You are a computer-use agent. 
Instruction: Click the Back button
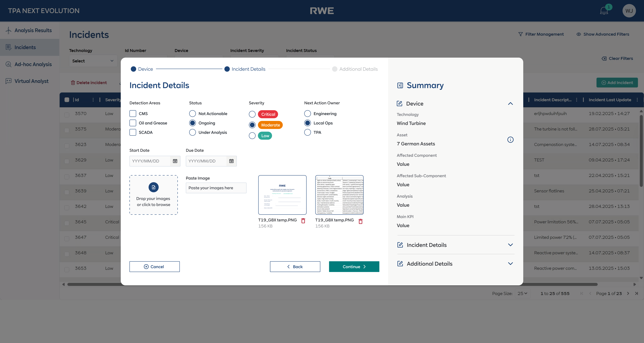pyautogui.click(x=295, y=267)
